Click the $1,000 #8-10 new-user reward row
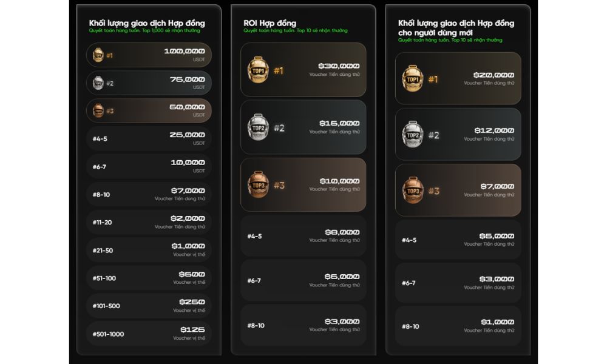The width and height of the screenshot is (607, 364). tap(458, 326)
